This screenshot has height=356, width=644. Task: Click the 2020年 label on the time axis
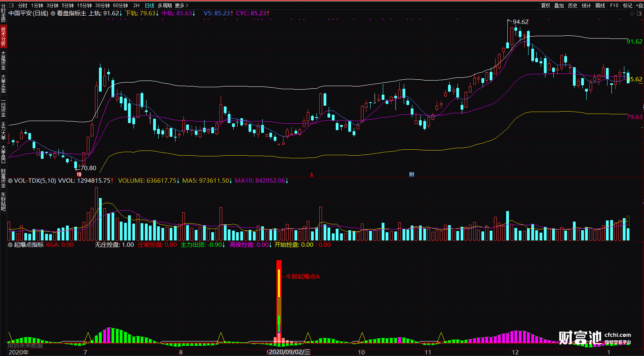tap(19, 352)
